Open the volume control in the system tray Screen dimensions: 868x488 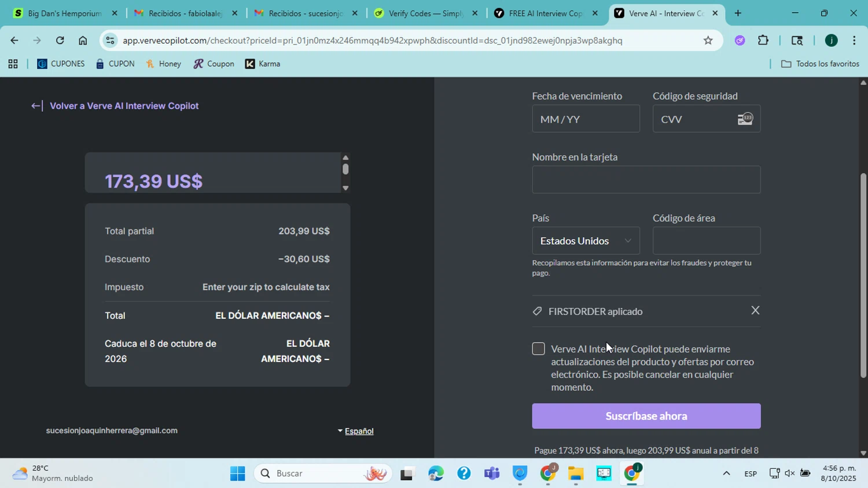pyautogui.click(x=789, y=474)
